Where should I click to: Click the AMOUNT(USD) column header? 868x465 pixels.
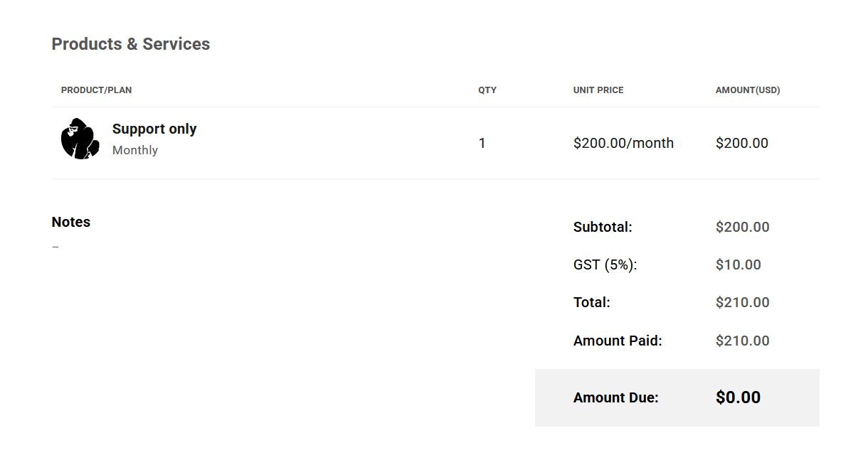[748, 90]
